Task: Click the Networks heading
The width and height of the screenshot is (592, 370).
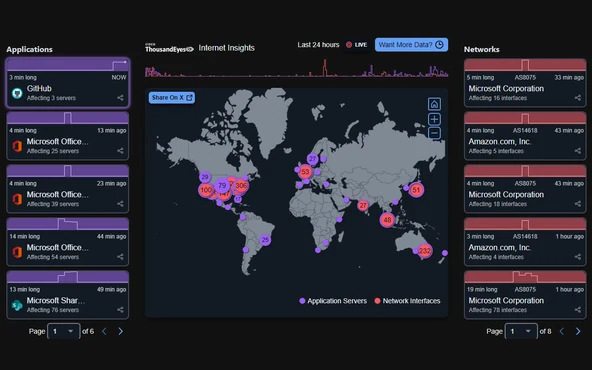Action: click(x=481, y=49)
